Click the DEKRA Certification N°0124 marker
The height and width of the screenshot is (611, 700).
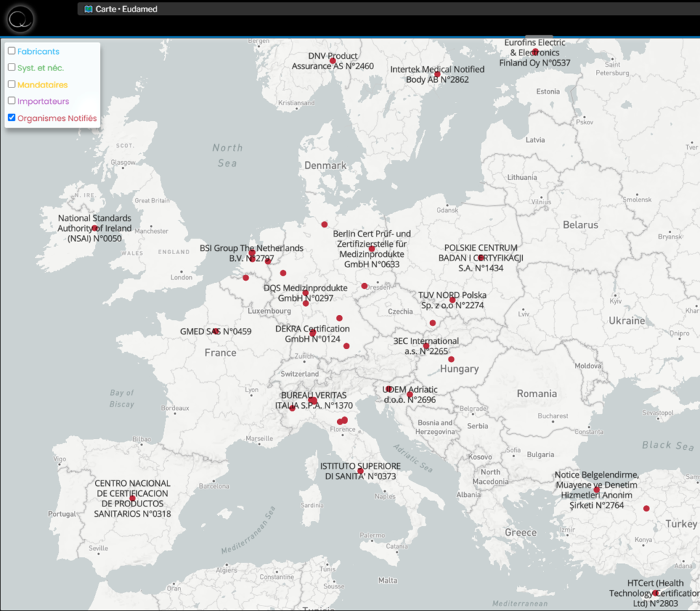[x=312, y=333]
